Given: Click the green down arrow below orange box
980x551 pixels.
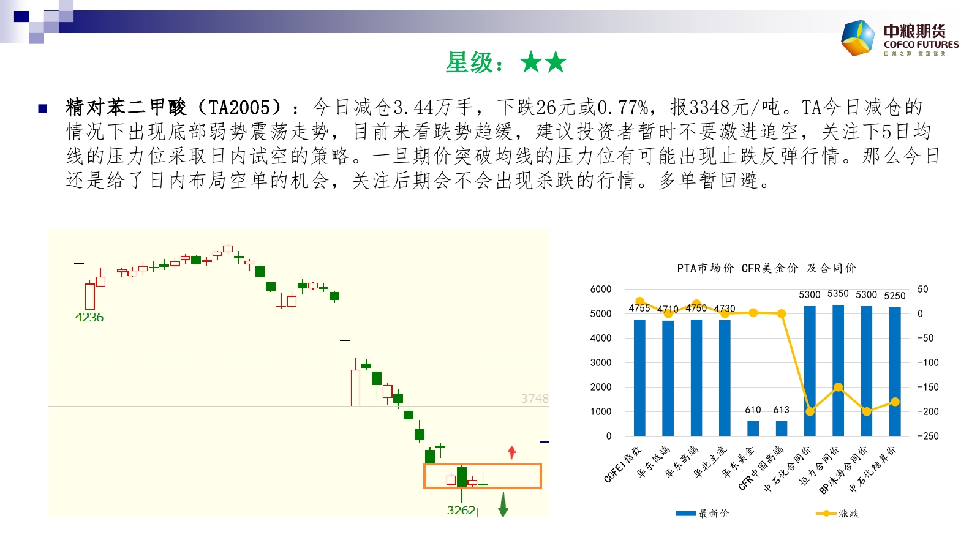Looking at the screenshot, I should [x=503, y=505].
